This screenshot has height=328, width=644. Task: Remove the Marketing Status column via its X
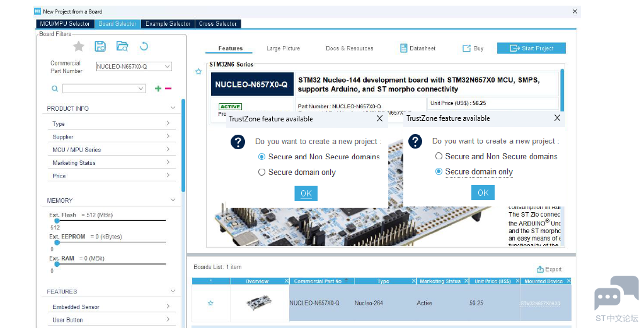pos(466,281)
